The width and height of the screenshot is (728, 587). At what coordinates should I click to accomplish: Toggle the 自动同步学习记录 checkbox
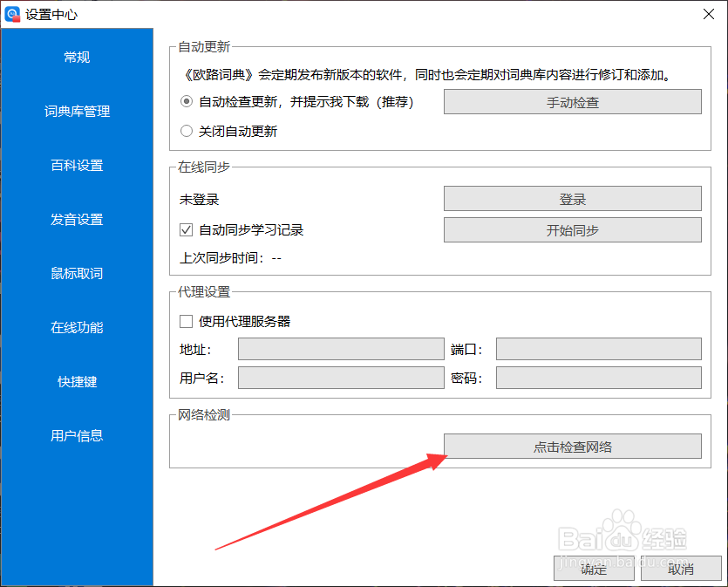click(187, 230)
